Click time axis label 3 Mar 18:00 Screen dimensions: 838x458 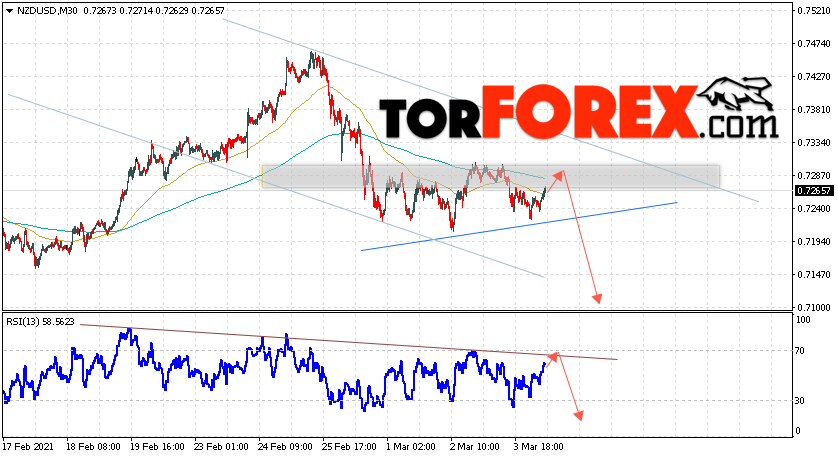[539, 447]
